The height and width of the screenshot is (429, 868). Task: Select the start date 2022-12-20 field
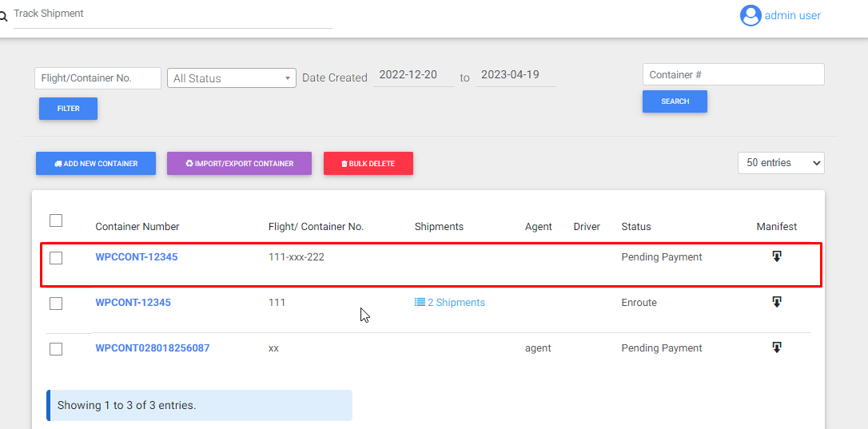point(413,75)
